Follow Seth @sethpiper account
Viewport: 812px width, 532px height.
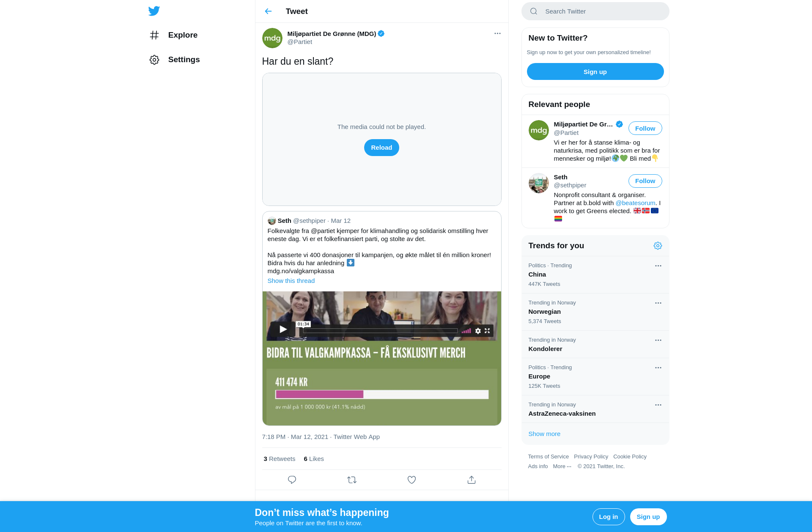(645, 181)
